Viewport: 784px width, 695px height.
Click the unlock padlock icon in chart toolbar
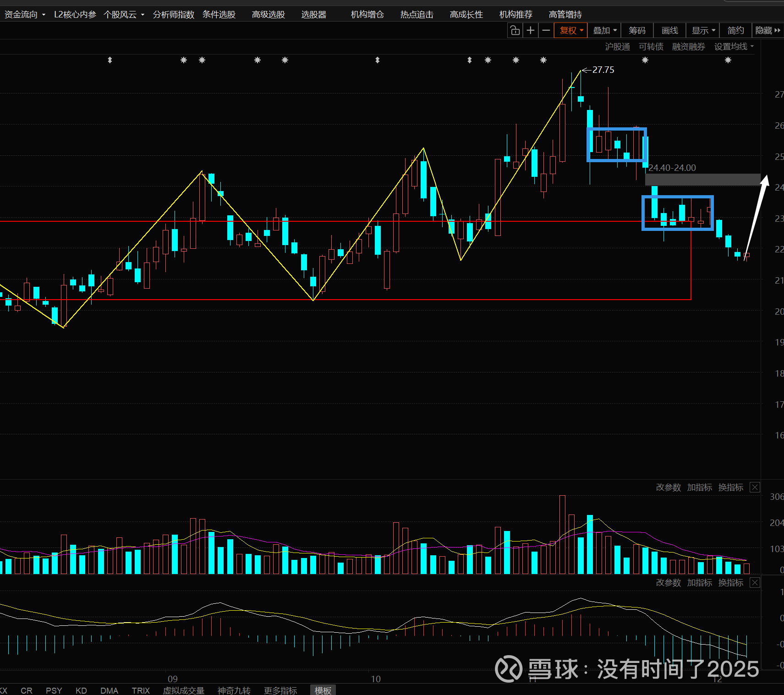(515, 31)
